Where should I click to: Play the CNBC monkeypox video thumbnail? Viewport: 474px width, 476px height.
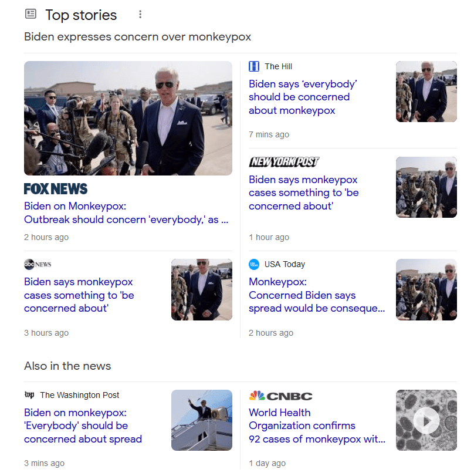426,420
